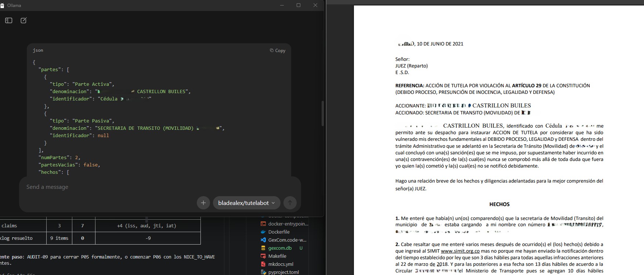
Task: Click the database icon beside gexcom.db
Action: [x=263, y=248]
